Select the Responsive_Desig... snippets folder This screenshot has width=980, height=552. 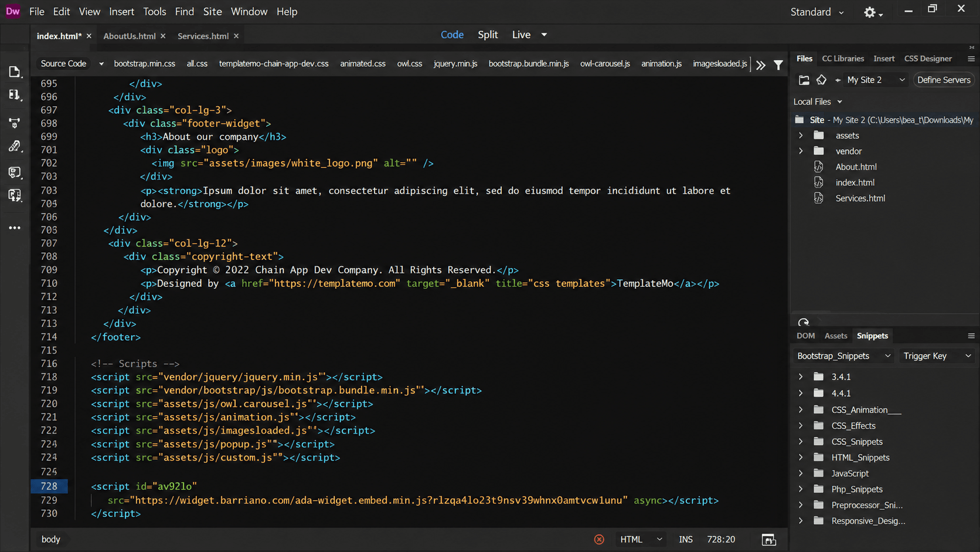(x=868, y=521)
